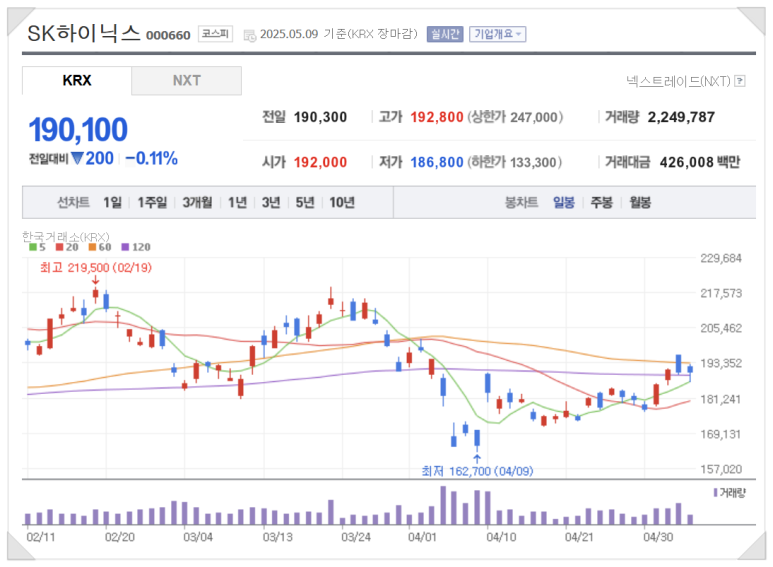Click the 한국거래소(KRX) chart label

coord(66,237)
